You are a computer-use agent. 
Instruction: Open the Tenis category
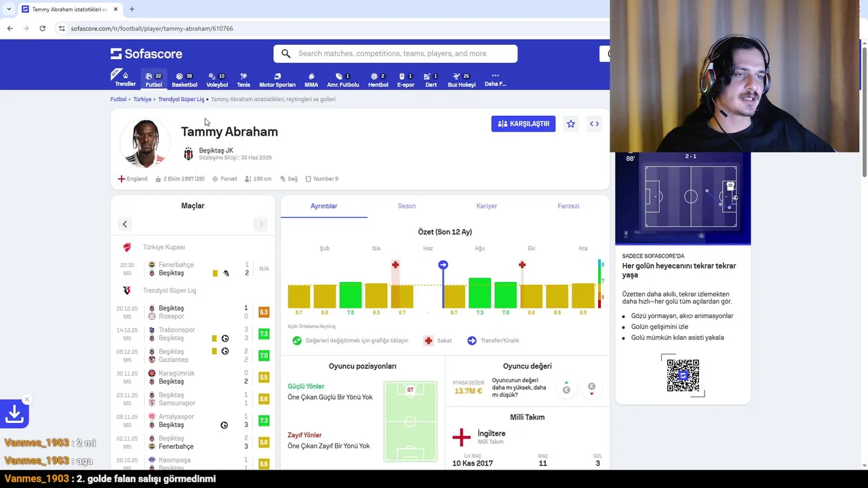[243, 79]
